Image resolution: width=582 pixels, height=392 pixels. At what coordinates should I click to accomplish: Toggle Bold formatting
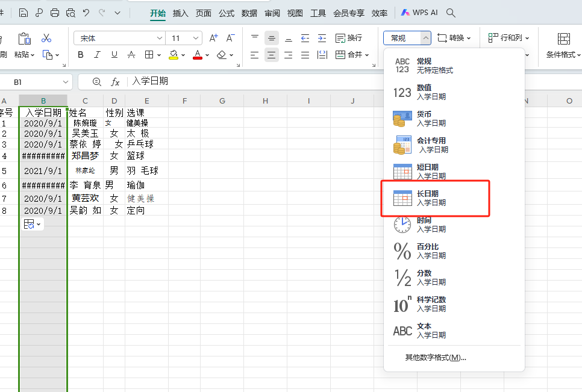[81, 55]
